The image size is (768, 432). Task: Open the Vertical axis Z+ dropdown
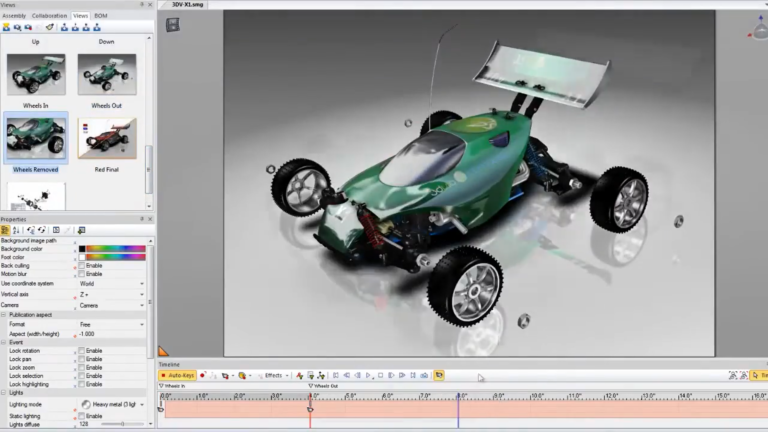click(x=112, y=294)
